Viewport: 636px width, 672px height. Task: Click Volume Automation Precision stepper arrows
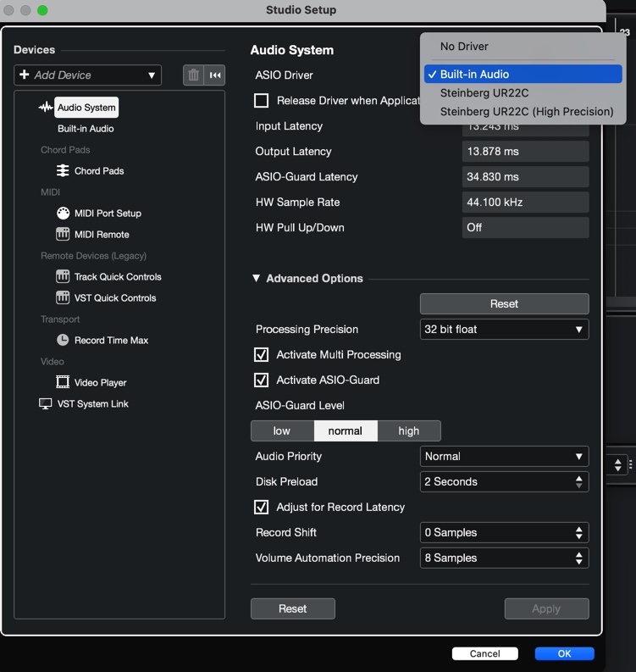pos(579,558)
